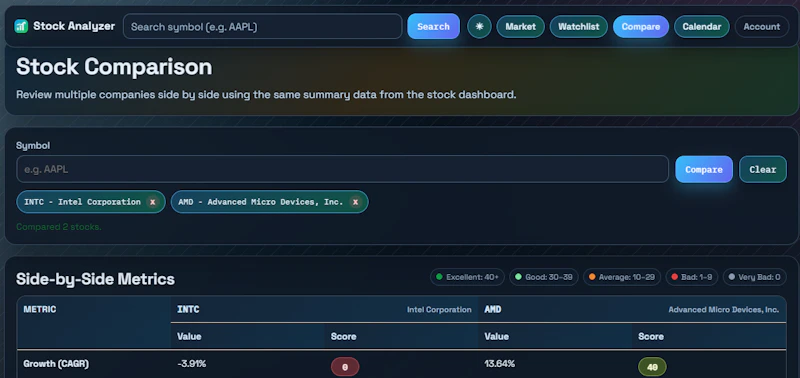Open the Market page
Viewport: 800px width, 378px height.
(520, 27)
